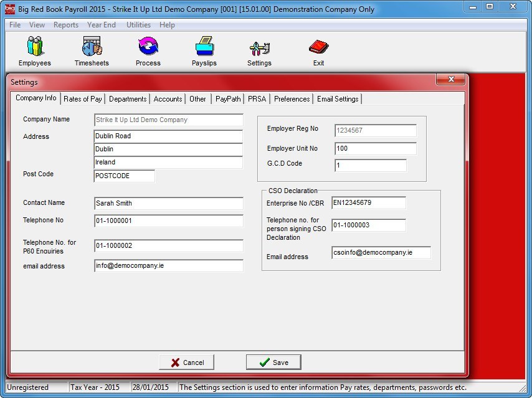Click the Exit icon

[x=318, y=51]
